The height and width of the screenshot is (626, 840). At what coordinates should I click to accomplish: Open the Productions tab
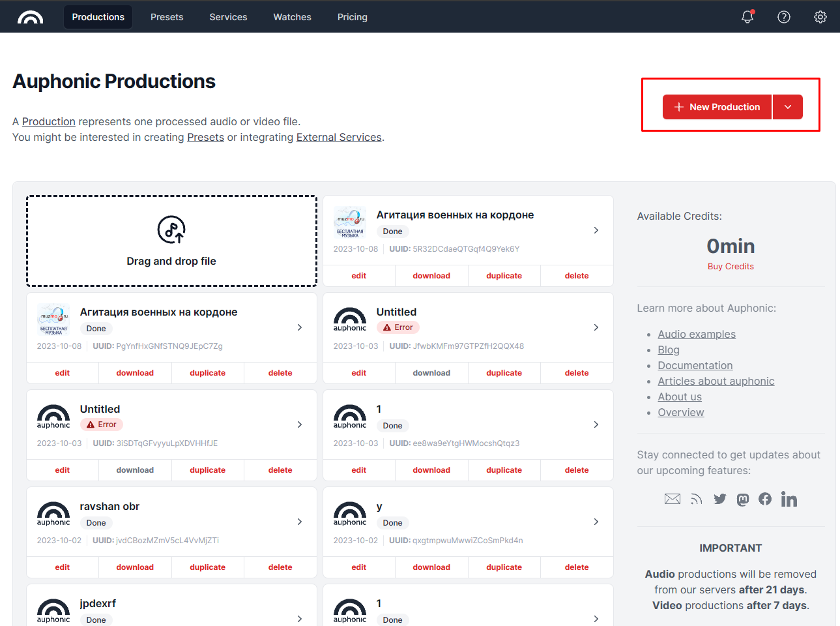tap(98, 17)
